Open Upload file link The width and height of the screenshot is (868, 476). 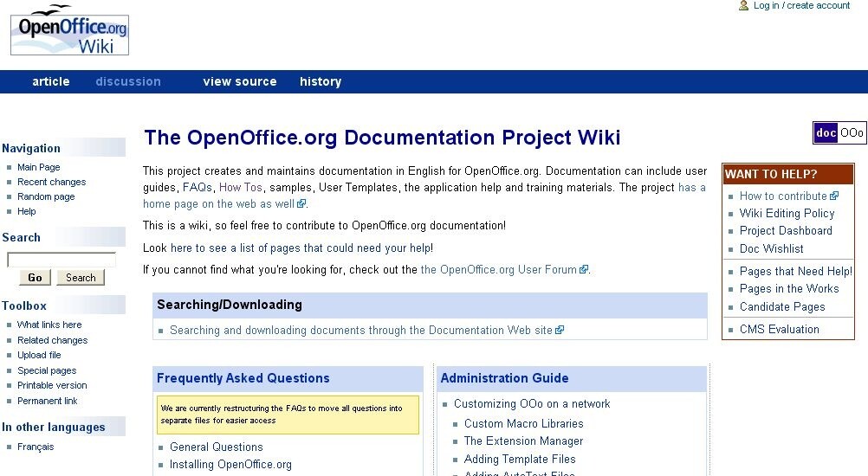(x=39, y=355)
